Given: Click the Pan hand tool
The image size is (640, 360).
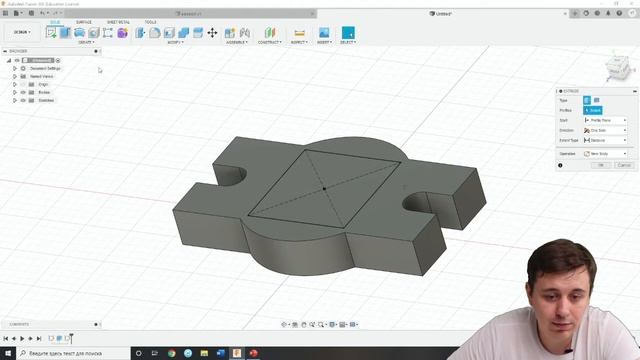Looking at the screenshot, I should (304, 324).
